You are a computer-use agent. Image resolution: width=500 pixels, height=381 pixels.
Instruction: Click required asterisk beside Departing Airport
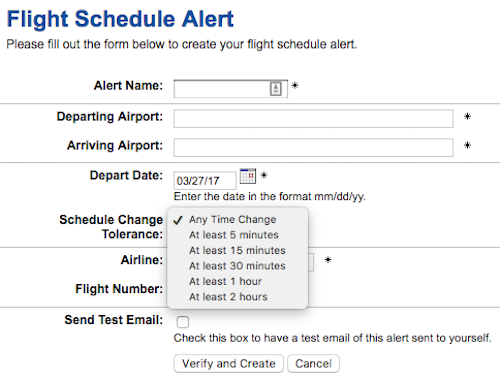pos(467,116)
